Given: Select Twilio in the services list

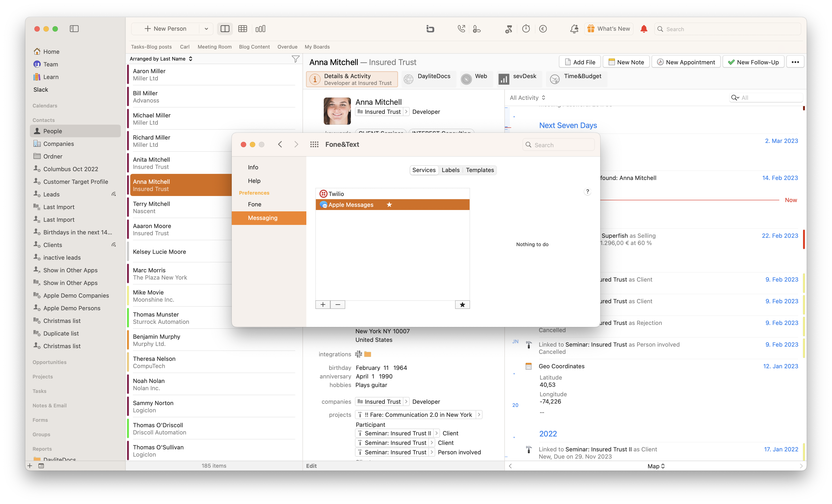Looking at the screenshot, I should tap(392, 194).
